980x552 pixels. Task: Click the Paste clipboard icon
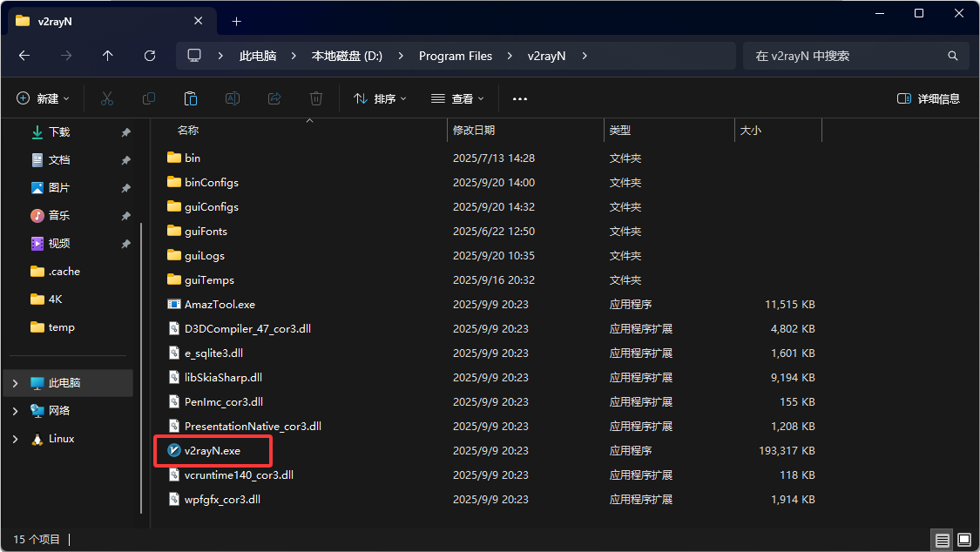[191, 99]
